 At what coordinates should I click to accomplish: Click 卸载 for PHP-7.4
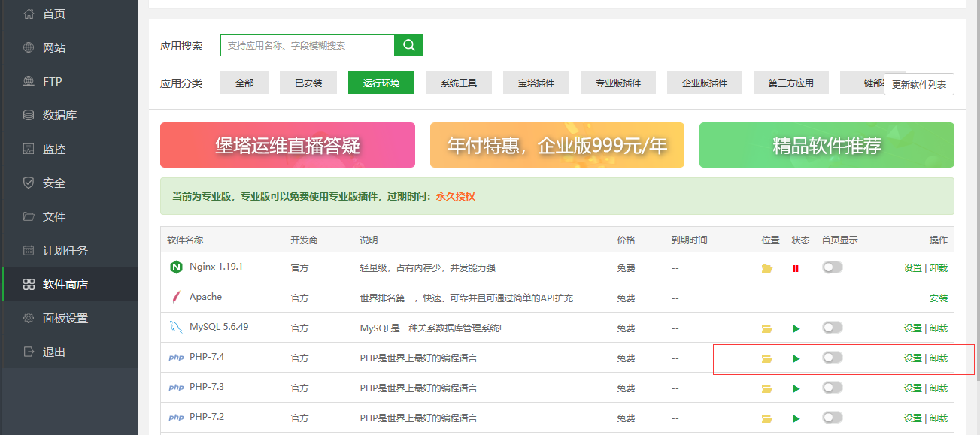coord(939,358)
